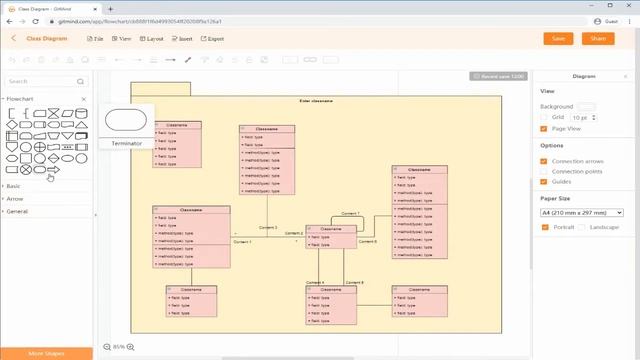Open the Background color swatch
The width and height of the screenshot is (640, 360).
(x=586, y=107)
